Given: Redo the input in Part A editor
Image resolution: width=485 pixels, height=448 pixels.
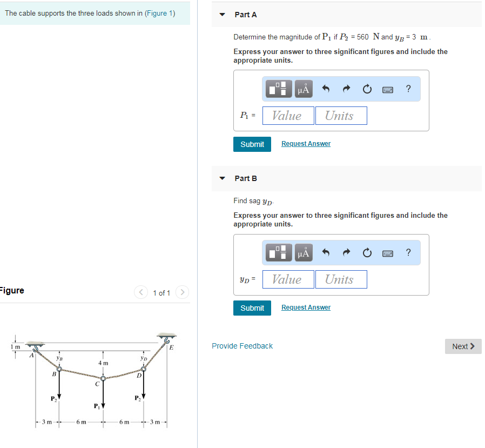Looking at the screenshot, I should 346,89.
